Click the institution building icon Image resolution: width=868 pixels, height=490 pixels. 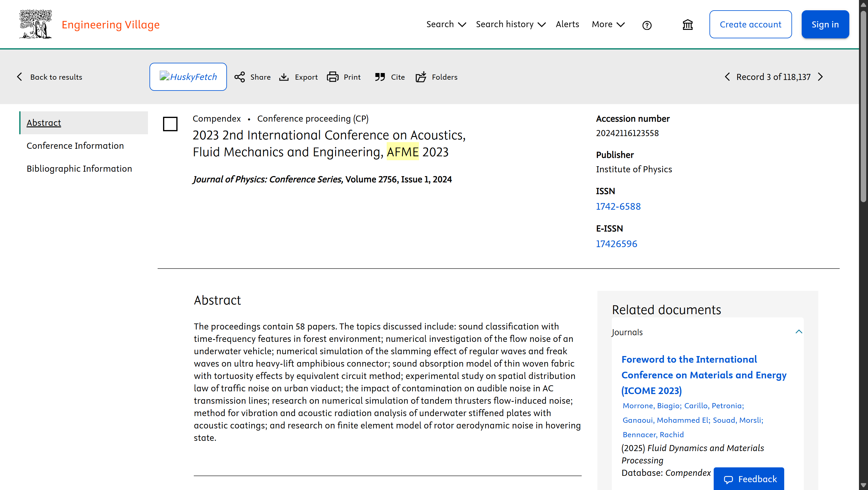pyautogui.click(x=688, y=25)
